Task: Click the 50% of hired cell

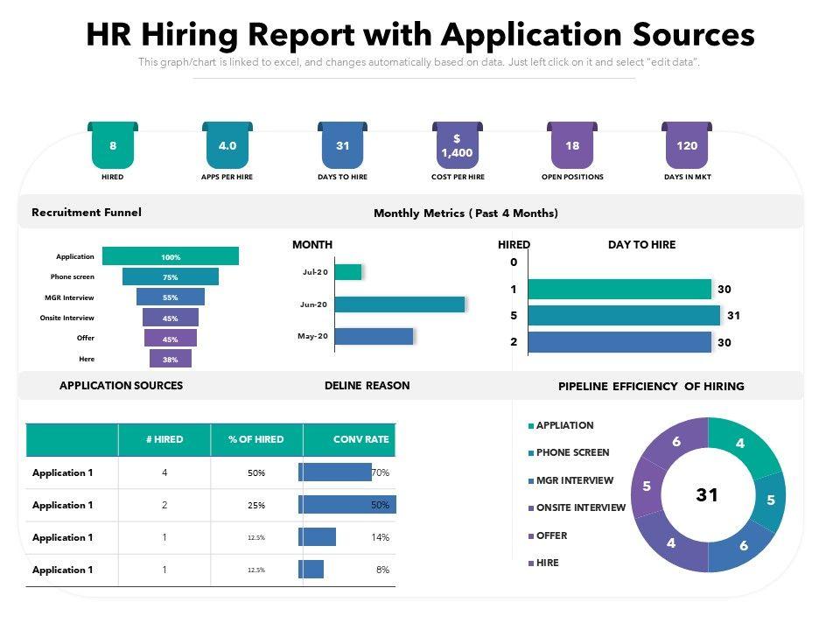Action: tap(256, 473)
